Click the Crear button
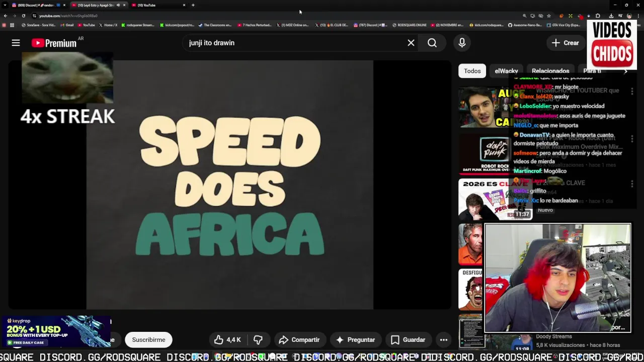 565,43
